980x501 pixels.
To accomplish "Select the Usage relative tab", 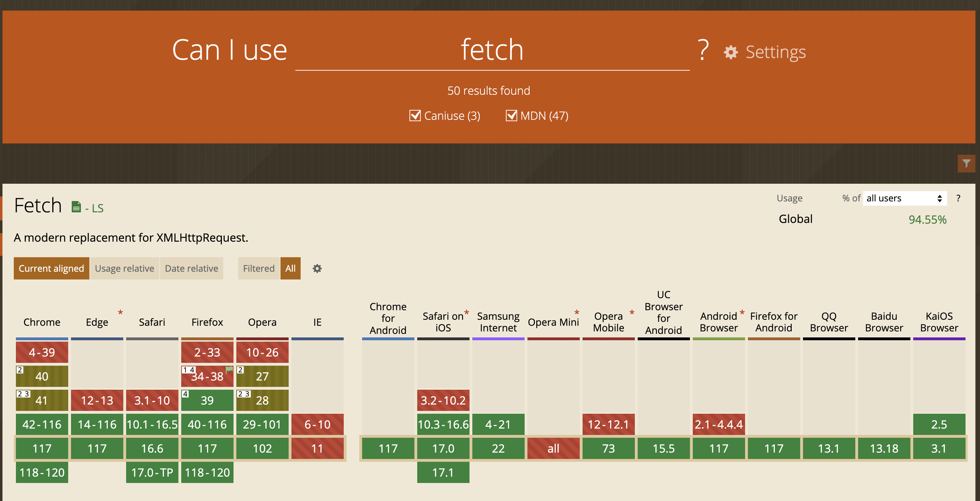I will click(x=124, y=268).
